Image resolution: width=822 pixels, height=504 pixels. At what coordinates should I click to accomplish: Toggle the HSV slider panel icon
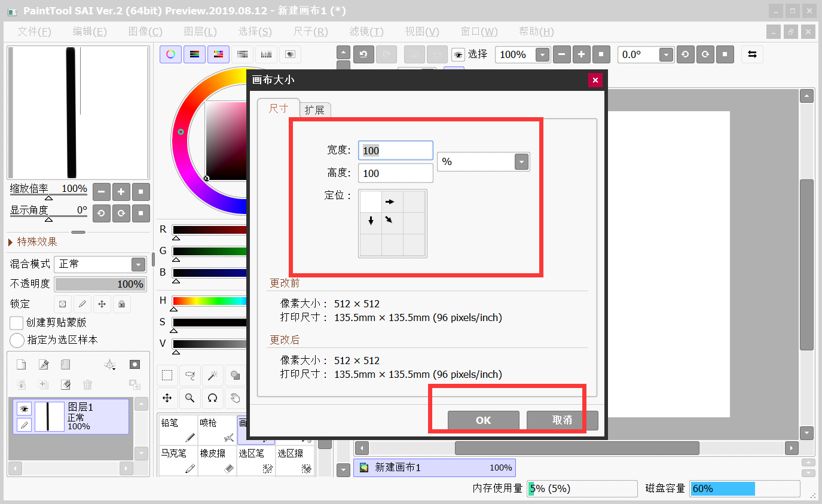tap(218, 54)
